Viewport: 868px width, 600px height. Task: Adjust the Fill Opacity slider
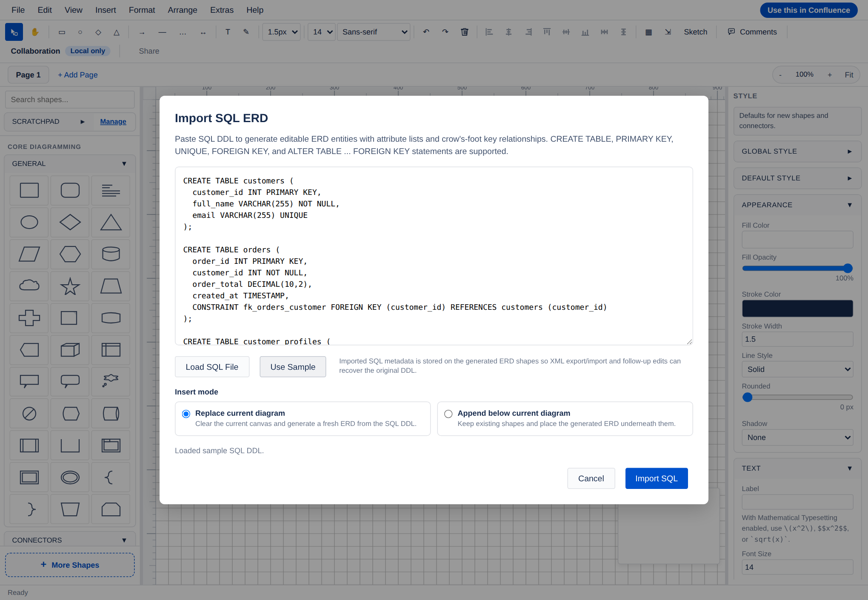[797, 268]
